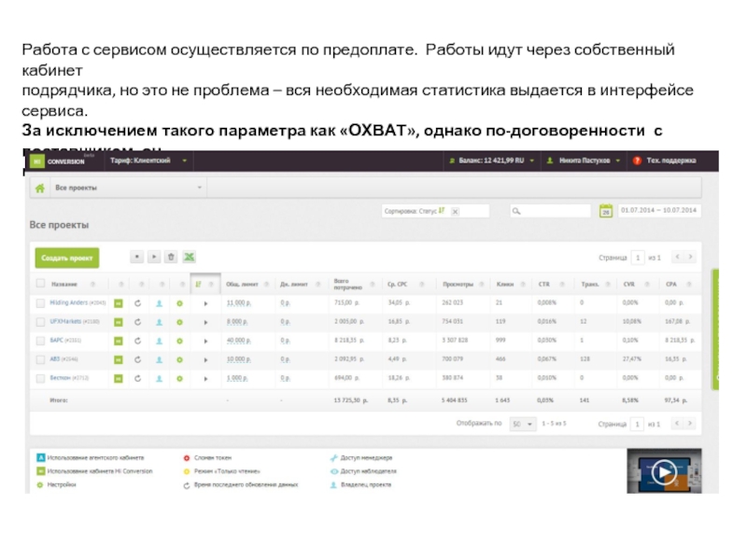Click the Excel export icon

(x=188, y=257)
